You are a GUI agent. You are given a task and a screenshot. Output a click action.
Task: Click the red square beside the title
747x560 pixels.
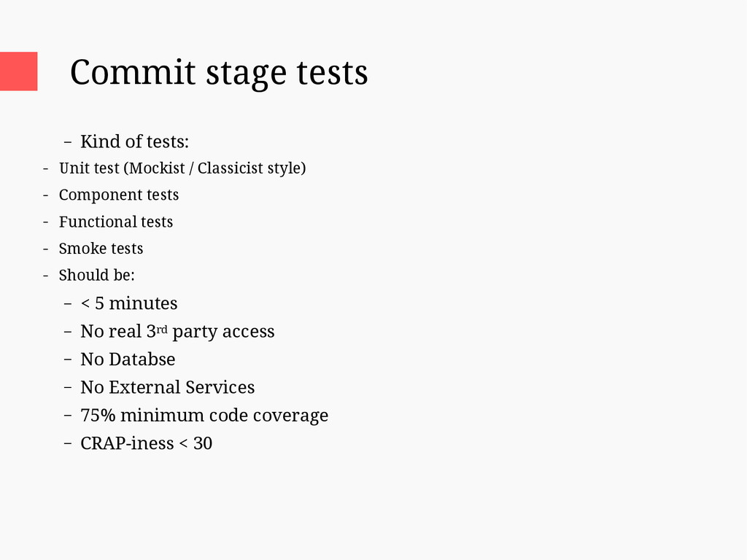coord(18,71)
